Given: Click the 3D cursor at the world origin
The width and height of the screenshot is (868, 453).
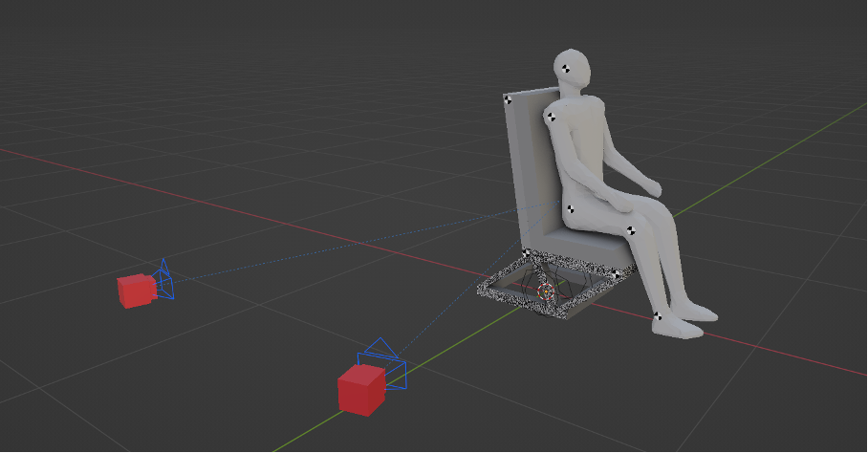Looking at the screenshot, I should [546, 291].
